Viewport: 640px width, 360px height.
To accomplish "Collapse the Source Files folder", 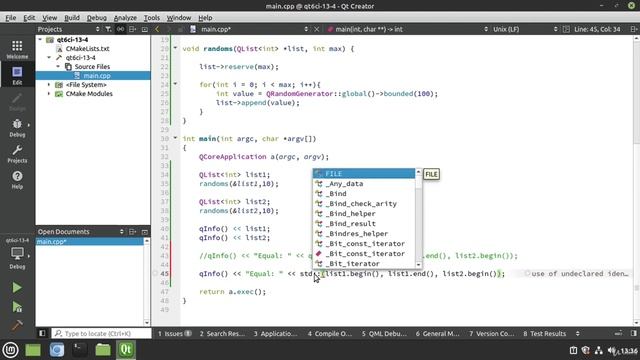I will pos(58,67).
